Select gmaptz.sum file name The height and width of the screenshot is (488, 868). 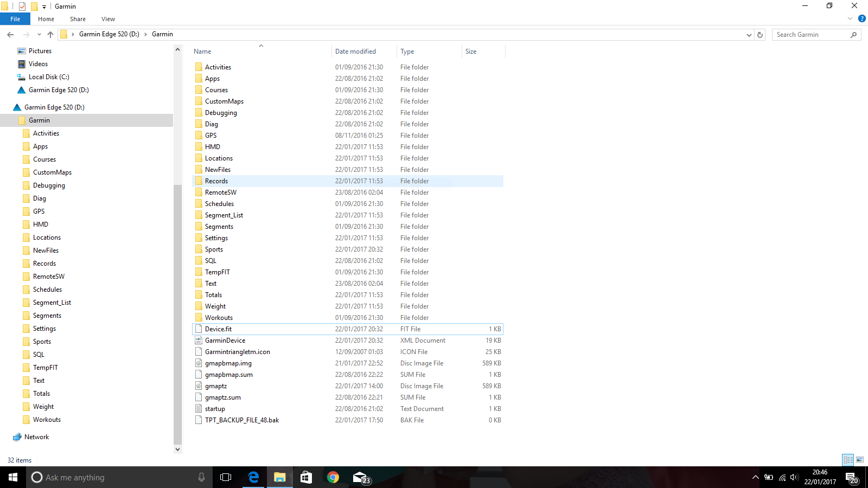point(223,397)
